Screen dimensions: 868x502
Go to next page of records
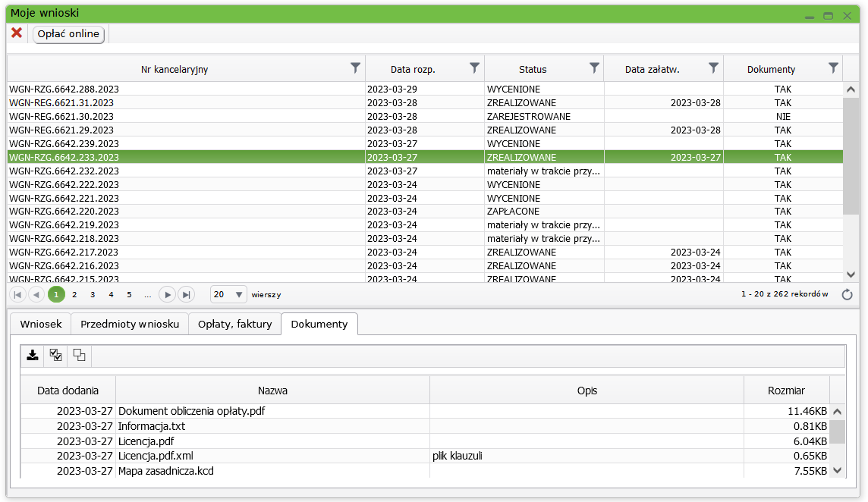pos(168,294)
